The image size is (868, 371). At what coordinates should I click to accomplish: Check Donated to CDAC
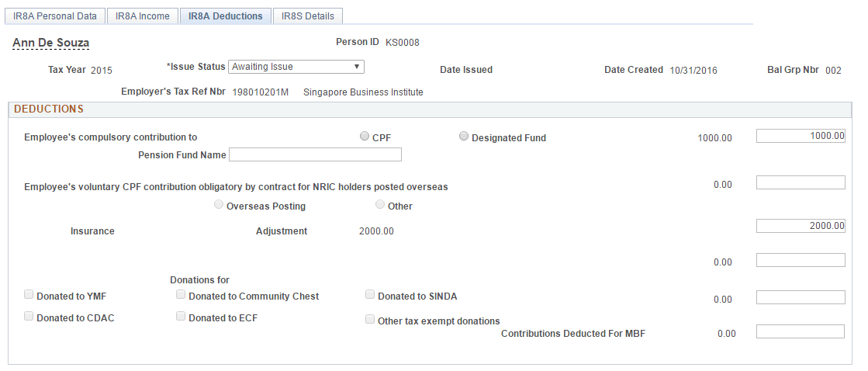[29, 317]
